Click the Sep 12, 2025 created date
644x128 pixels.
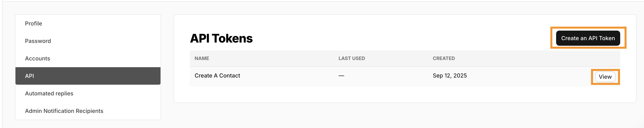pos(450,76)
